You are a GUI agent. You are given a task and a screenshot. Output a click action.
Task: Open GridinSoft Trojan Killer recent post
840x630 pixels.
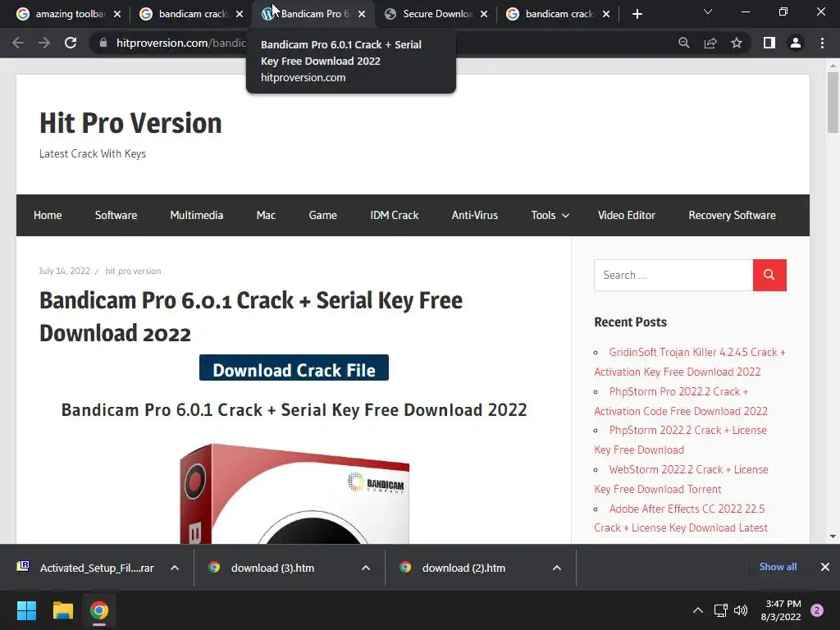690,362
